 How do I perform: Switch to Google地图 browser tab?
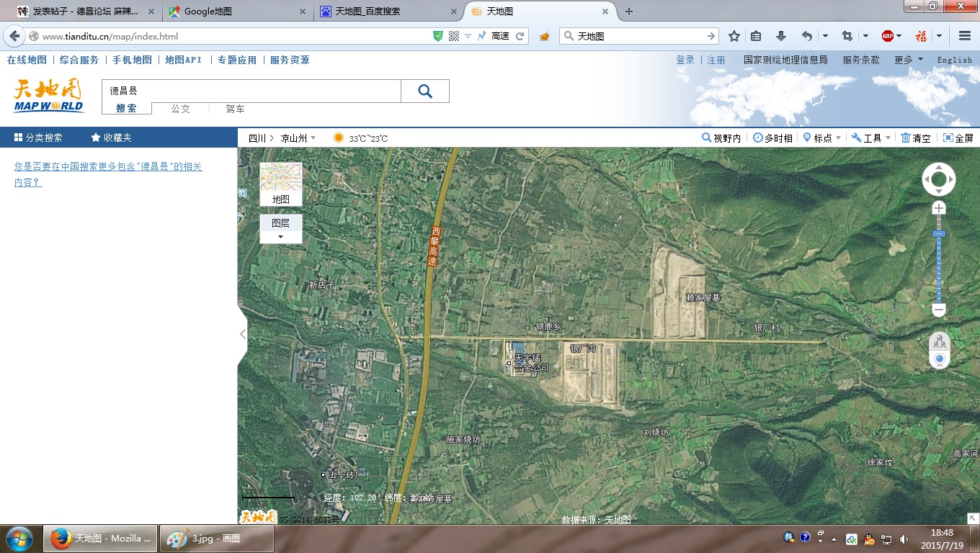(238, 12)
